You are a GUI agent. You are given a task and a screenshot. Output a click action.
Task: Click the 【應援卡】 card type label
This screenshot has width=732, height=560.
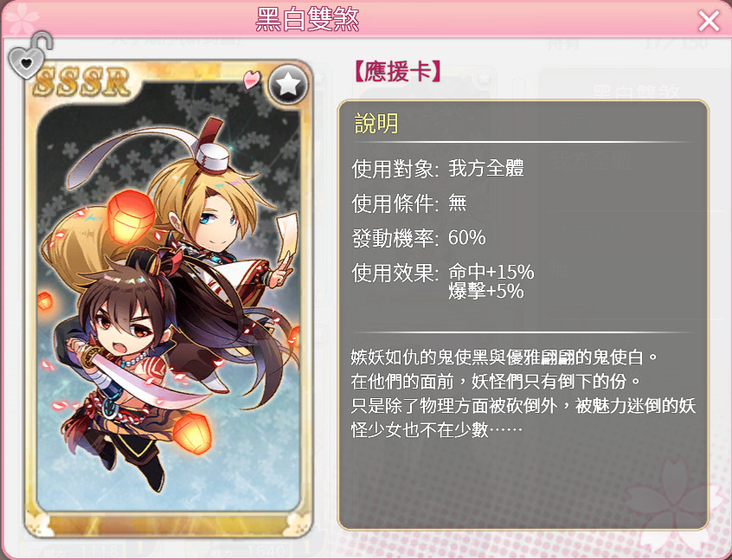click(x=397, y=73)
